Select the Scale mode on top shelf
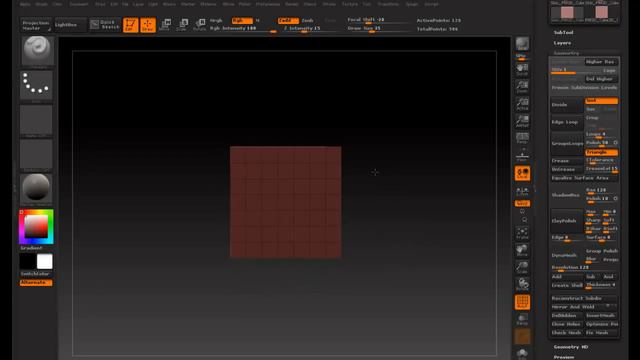640x360 pixels. 182,25
